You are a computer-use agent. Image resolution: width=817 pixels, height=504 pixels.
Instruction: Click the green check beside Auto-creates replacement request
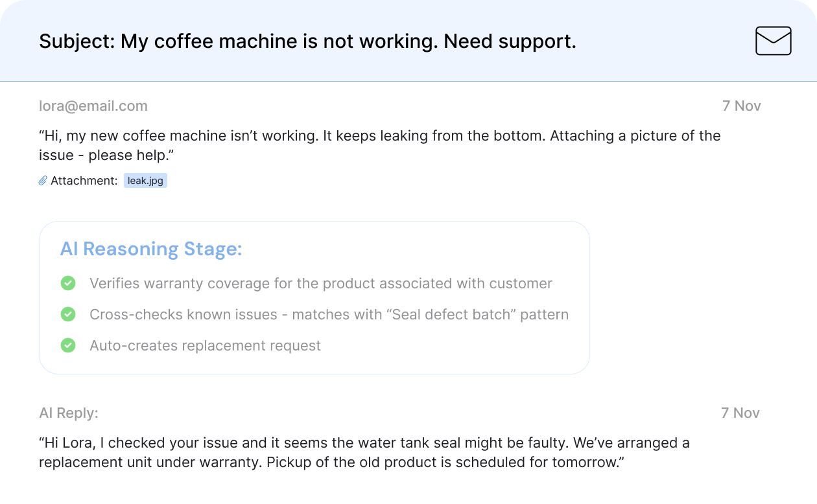(68, 345)
